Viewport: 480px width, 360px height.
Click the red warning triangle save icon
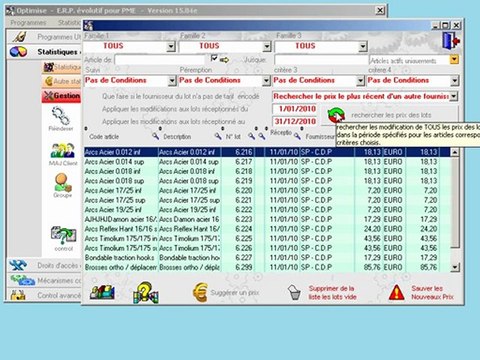click(397, 292)
